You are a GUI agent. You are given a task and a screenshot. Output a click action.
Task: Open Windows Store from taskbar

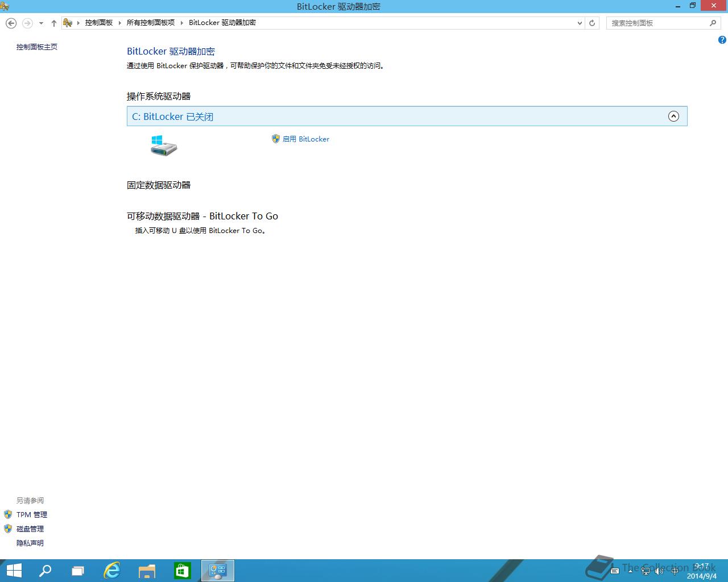point(183,571)
